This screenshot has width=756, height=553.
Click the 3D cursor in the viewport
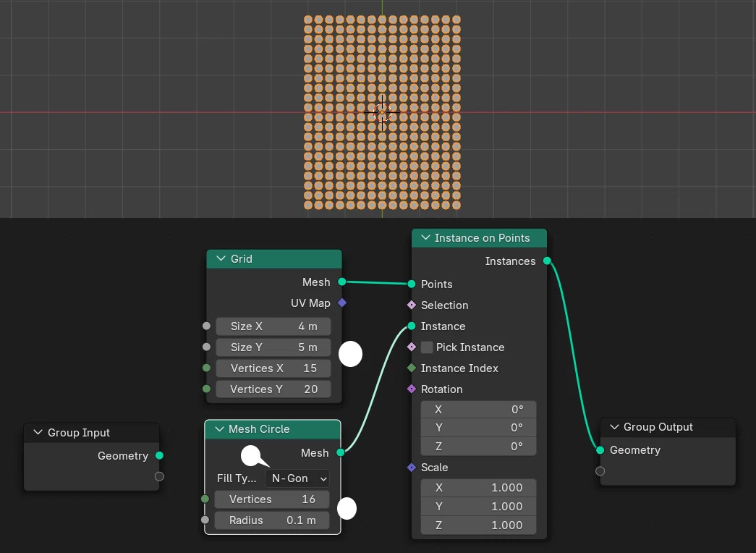pos(382,113)
